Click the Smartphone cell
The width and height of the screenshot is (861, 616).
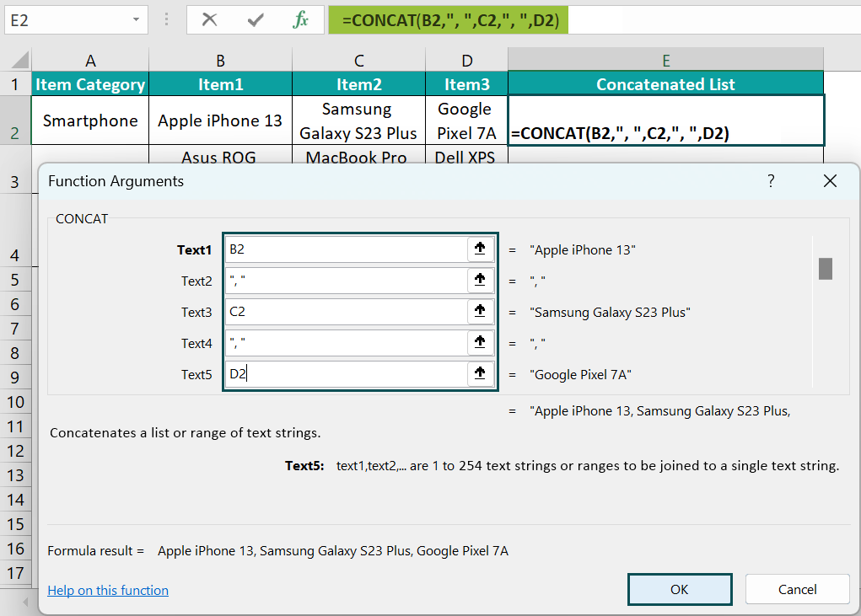pos(90,121)
